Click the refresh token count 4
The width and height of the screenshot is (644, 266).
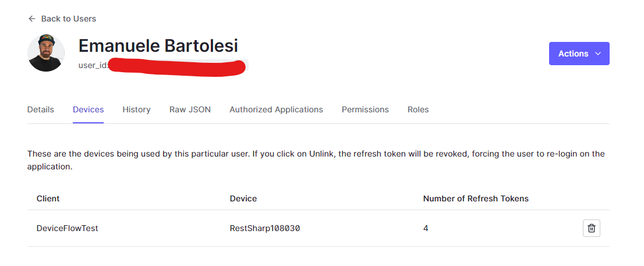tap(426, 228)
